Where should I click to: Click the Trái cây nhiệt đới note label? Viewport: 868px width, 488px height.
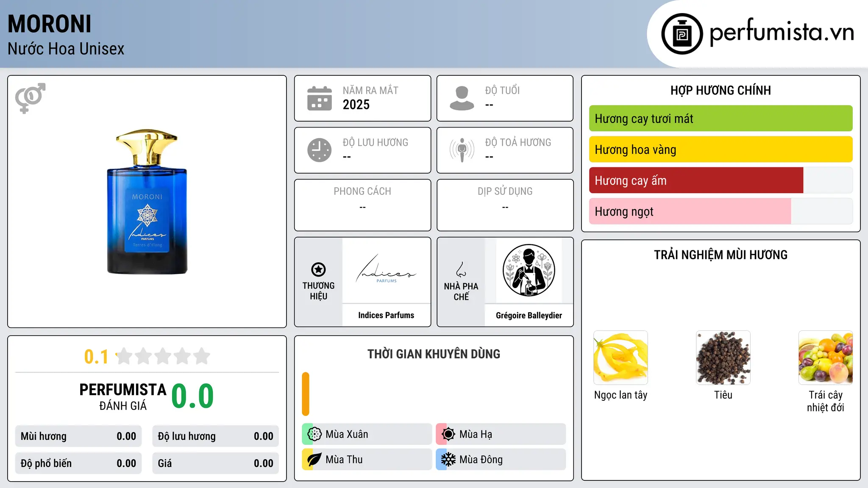(826, 401)
